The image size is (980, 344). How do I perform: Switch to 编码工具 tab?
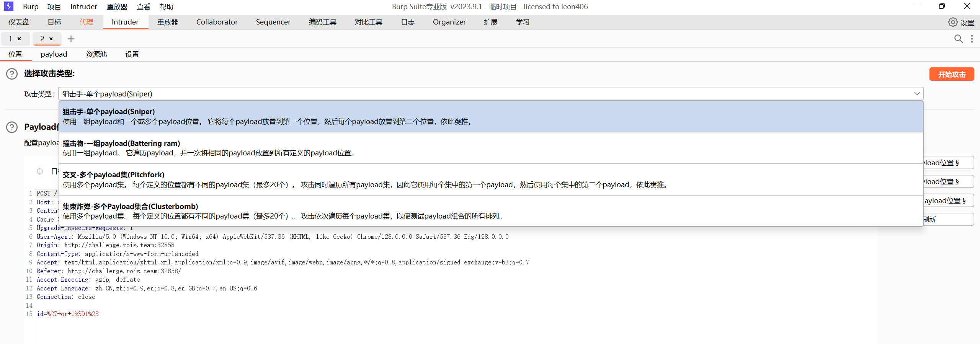(323, 22)
